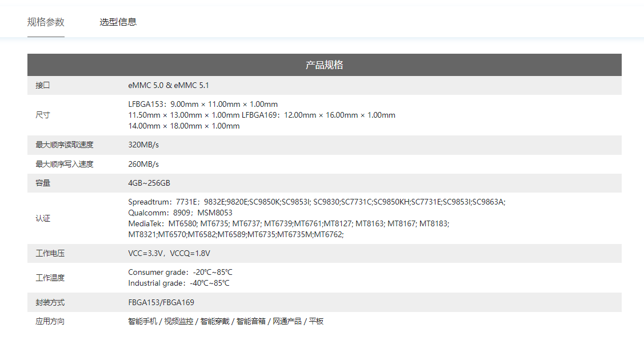This screenshot has height=340, width=644.
Task: Click the Qualcomm 8909 MSM8053 line
Action: (181, 213)
